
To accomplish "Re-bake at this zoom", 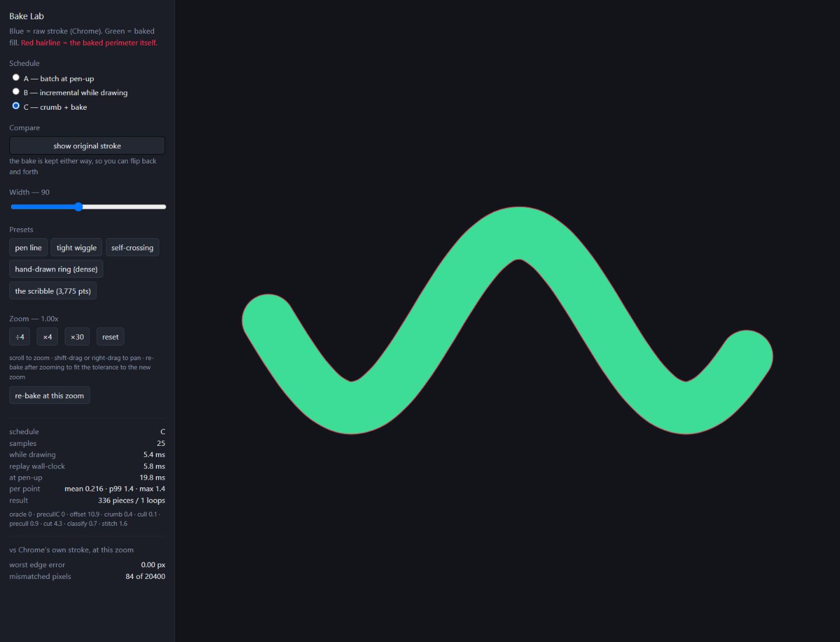I will [x=50, y=395].
